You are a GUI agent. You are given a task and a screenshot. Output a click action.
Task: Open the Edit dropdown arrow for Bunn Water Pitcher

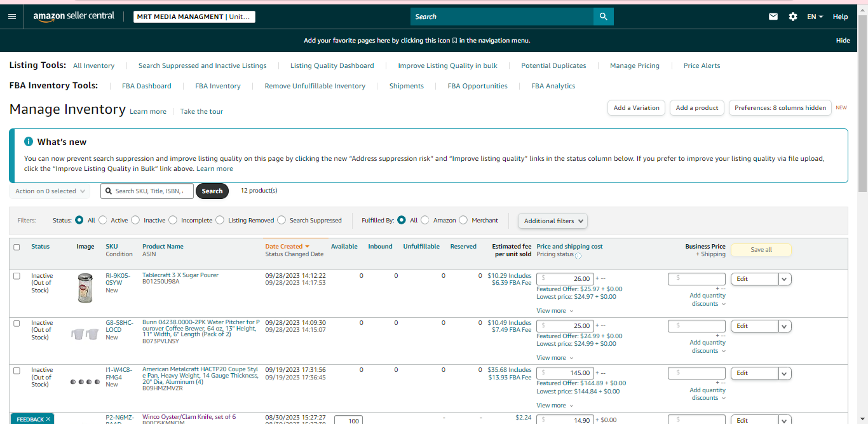coord(785,326)
